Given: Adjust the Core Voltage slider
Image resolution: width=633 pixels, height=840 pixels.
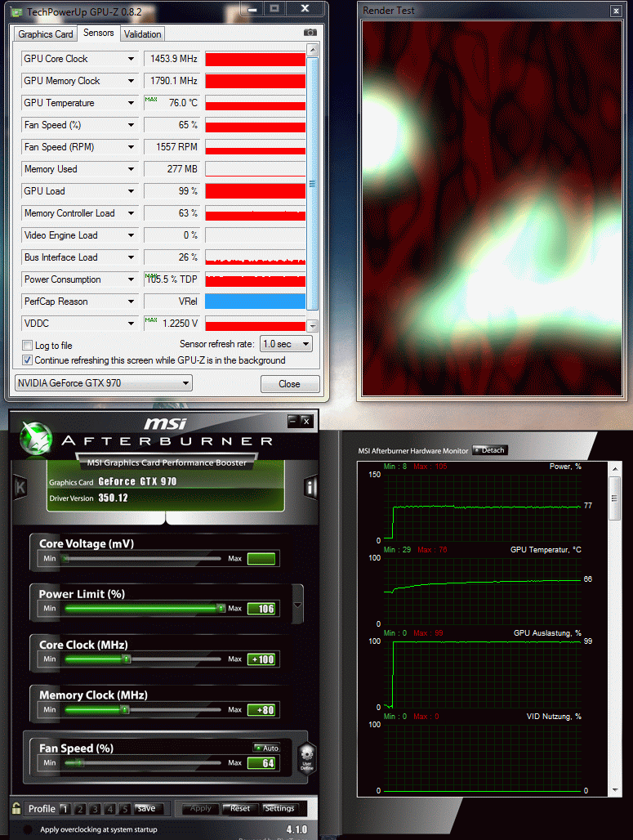Looking at the screenshot, I should coord(142,559).
